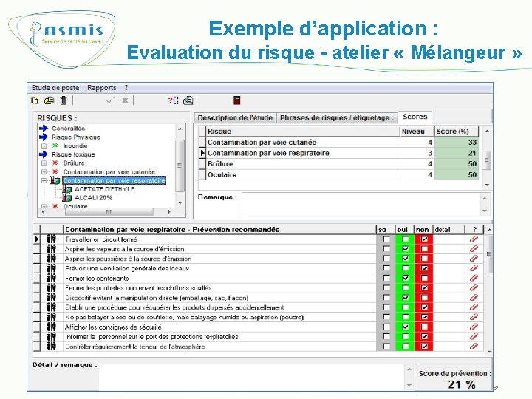Click the green score cell 50 for Brûlure
This screenshot has height=399, width=532.
(456, 164)
